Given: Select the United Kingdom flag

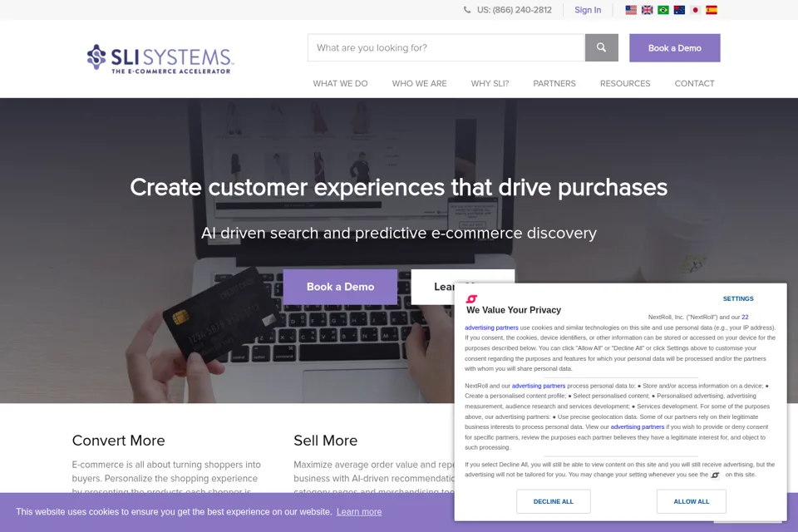Looking at the screenshot, I should [647, 10].
